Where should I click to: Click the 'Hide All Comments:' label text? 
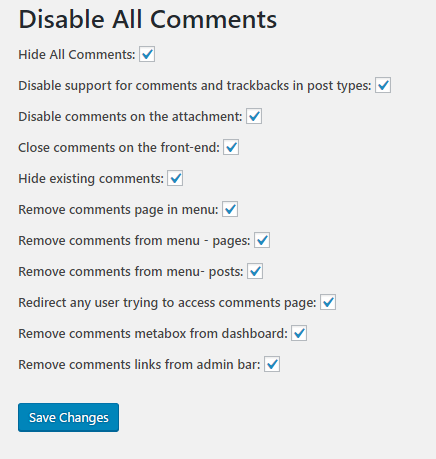pos(77,55)
